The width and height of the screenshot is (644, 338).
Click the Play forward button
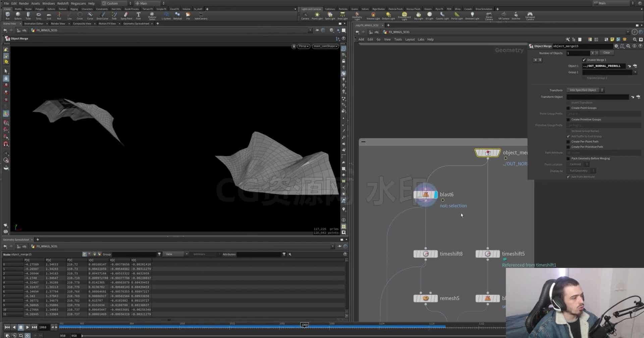click(28, 327)
